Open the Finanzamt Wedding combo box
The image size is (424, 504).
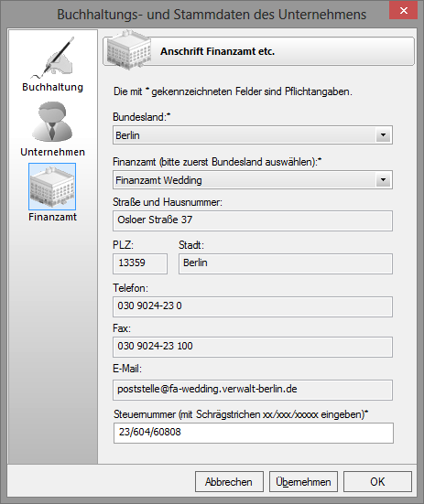point(253,179)
